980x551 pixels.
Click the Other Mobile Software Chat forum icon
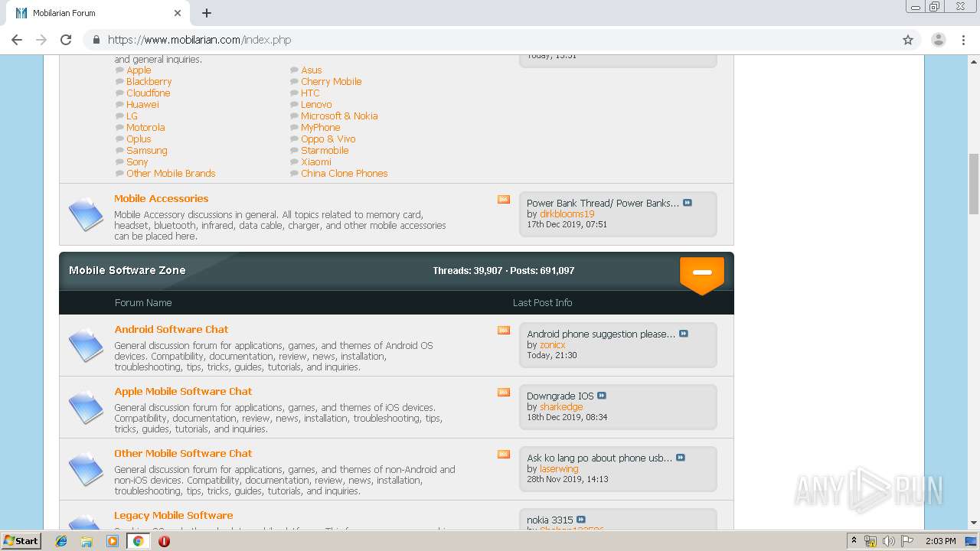tap(86, 470)
